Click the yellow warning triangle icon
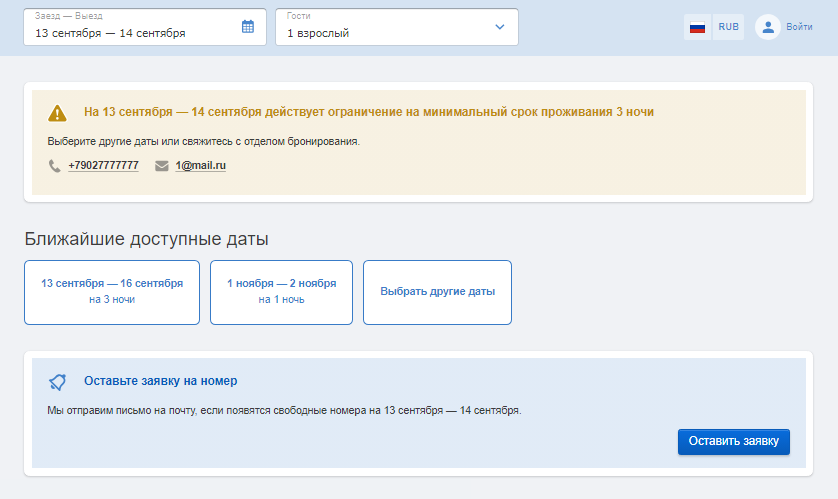 pyautogui.click(x=57, y=113)
